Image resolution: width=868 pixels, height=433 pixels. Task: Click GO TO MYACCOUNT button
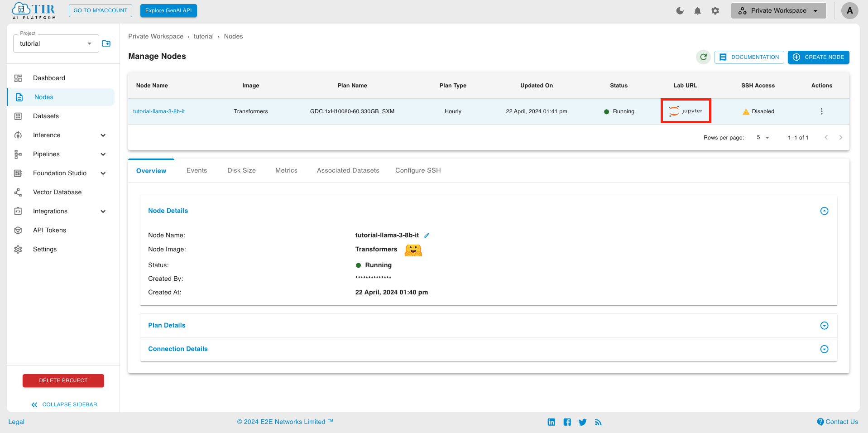pyautogui.click(x=101, y=10)
